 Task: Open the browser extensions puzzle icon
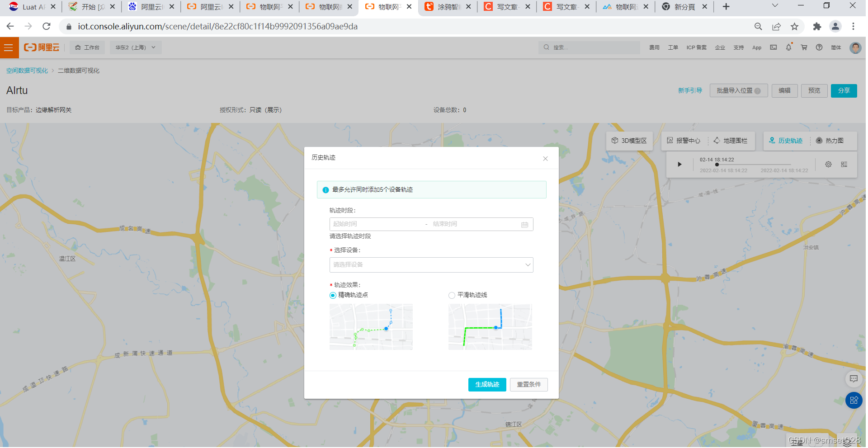pyautogui.click(x=817, y=27)
